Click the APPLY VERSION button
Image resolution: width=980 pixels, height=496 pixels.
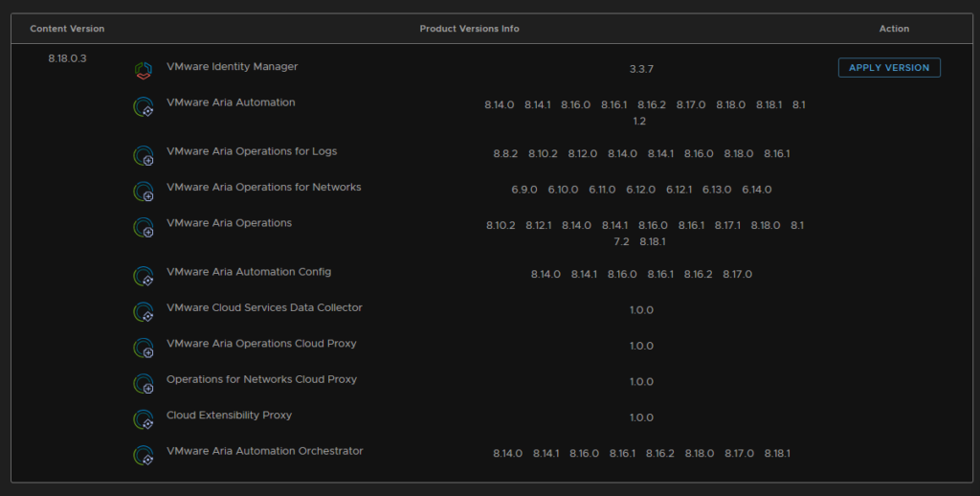[889, 68]
